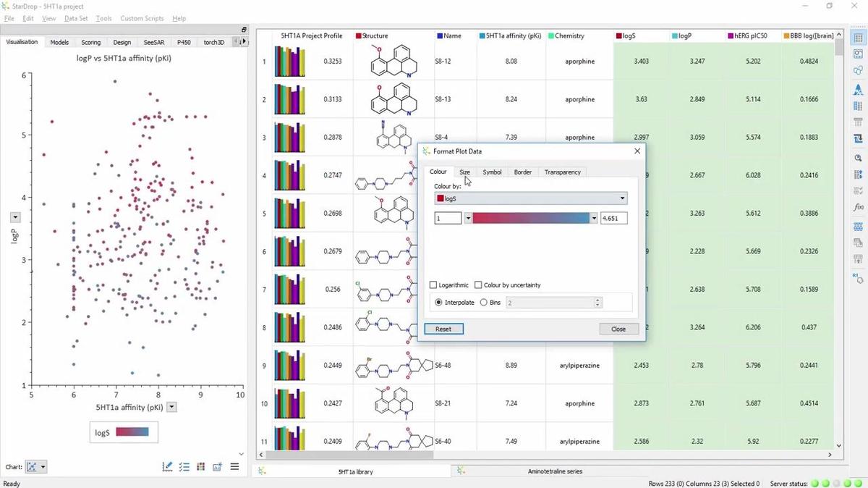Click Close in the Format Plot Data dialog
The width and height of the screenshot is (868, 488).
(x=618, y=329)
